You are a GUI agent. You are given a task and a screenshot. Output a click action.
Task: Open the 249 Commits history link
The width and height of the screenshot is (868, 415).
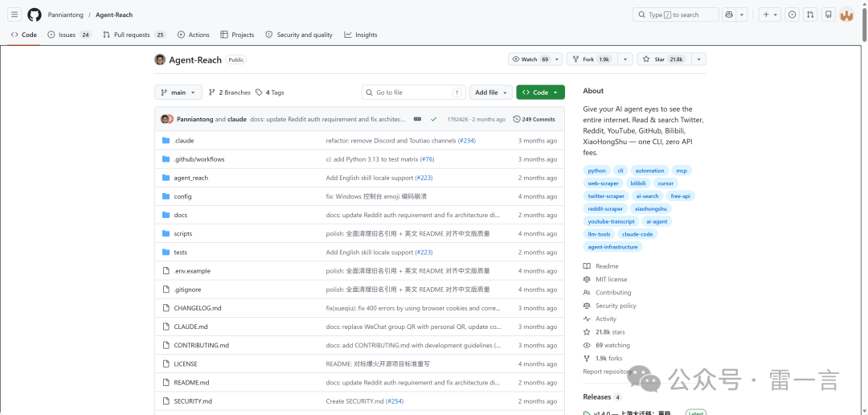click(x=534, y=119)
